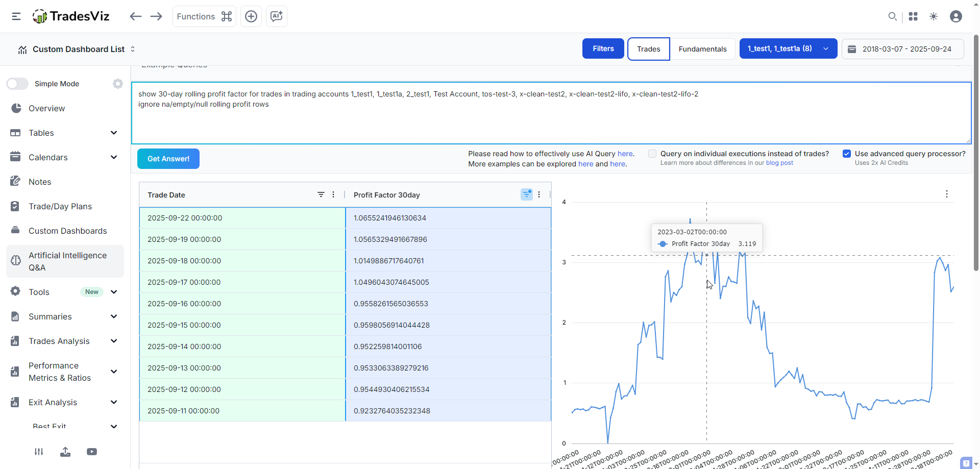This screenshot has height=469, width=980.
Task: Switch to the Fundamentals tab
Action: point(702,49)
